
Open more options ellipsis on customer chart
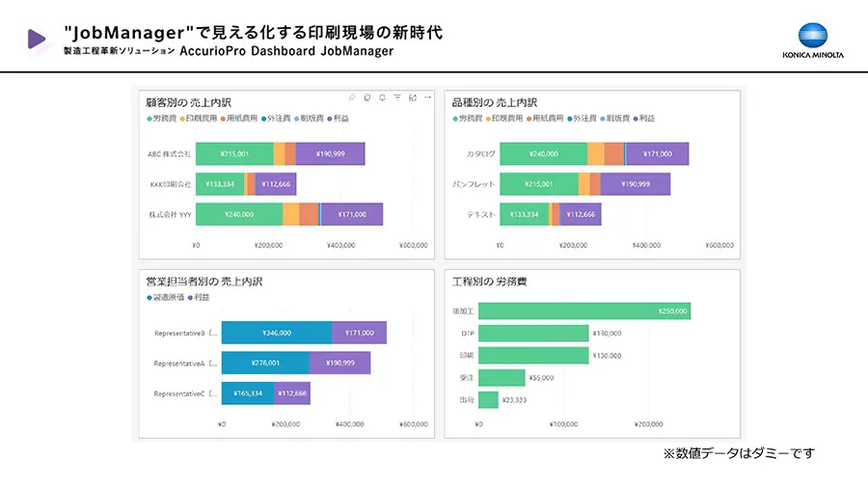(427, 97)
